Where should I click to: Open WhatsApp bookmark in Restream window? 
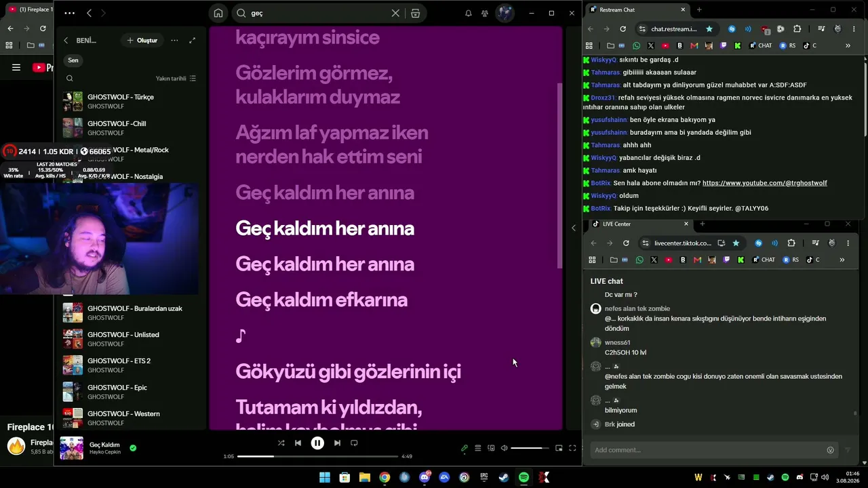[x=636, y=45]
